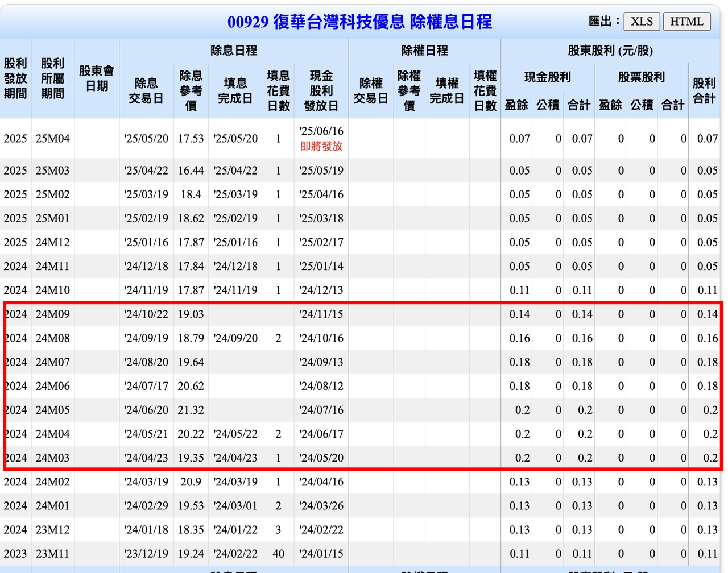Screen dimensions: 728x573
Task: Click the 股利發放期間 column header
Action: pos(15,78)
